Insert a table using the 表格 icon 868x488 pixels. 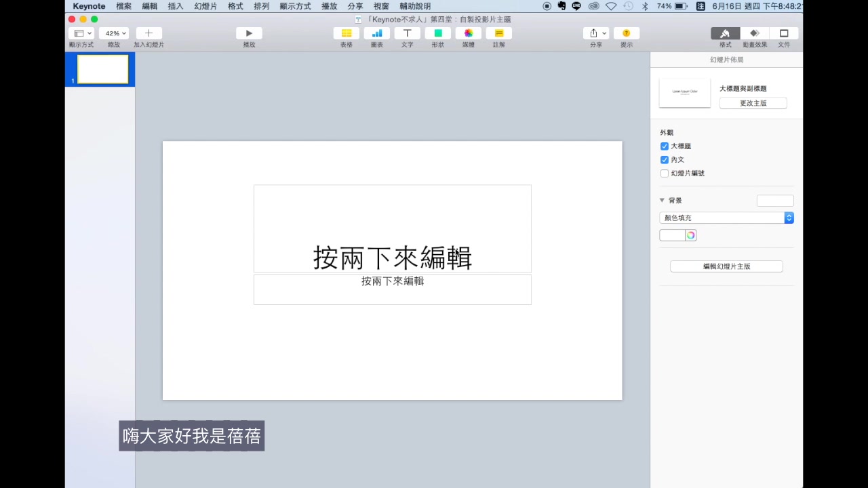[x=346, y=33]
